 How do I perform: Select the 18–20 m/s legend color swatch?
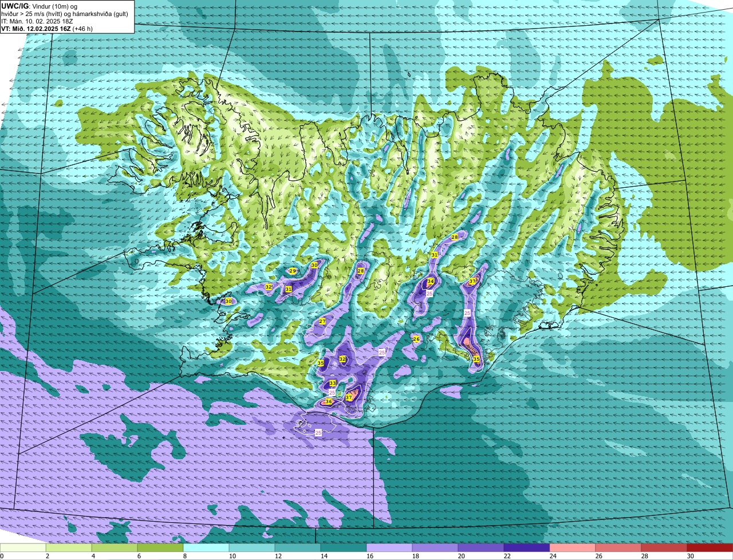(435, 547)
